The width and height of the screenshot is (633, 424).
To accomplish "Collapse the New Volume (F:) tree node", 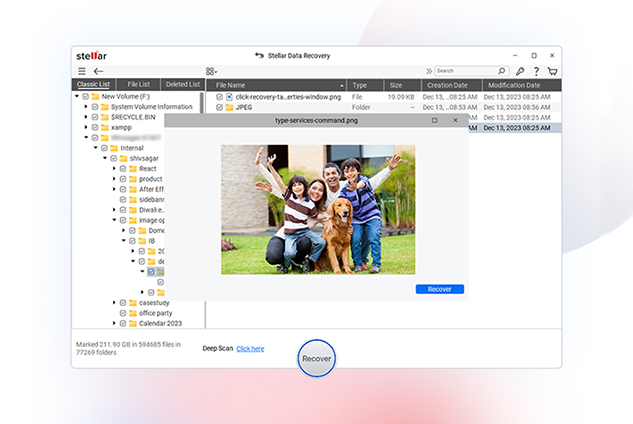I will (77, 96).
